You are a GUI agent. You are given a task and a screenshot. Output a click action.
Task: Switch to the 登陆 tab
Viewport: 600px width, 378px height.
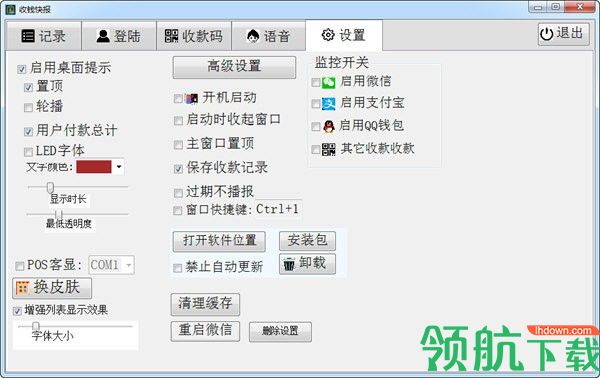pos(119,36)
